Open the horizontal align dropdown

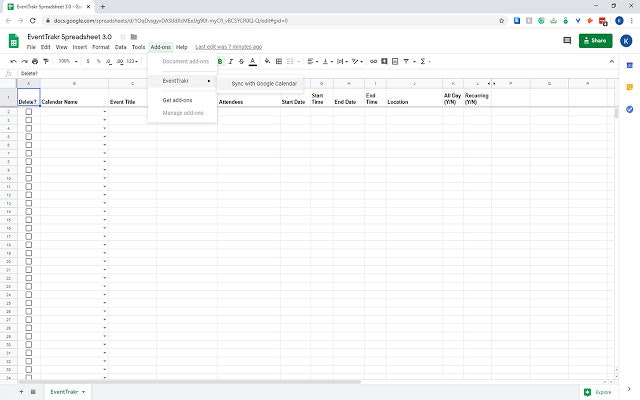pyautogui.click(x=313, y=61)
